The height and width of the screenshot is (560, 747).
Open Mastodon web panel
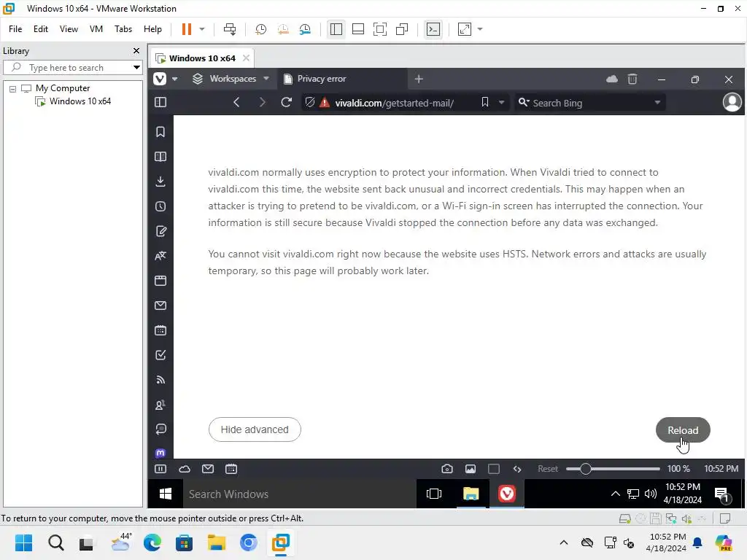[160, 453]
